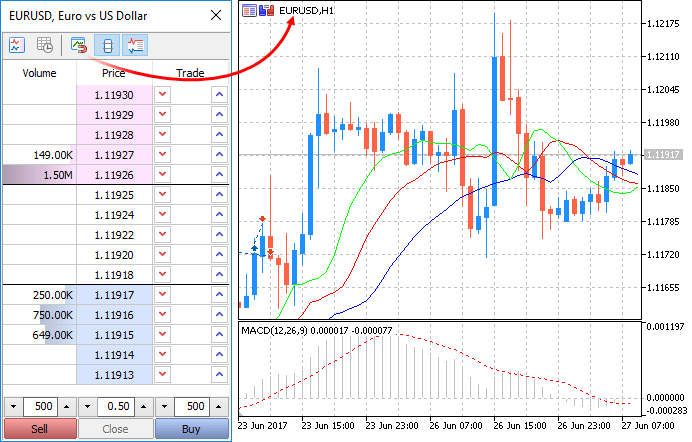692x442 pixels.
Task: Place sell order at 1.11915
Action: (x=162, y=334)
